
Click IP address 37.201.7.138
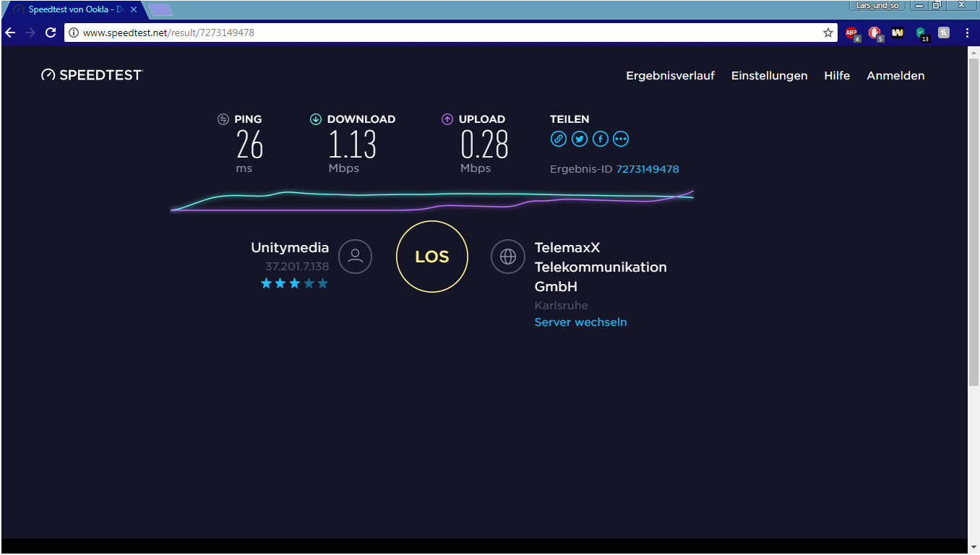tap(297, 267)
